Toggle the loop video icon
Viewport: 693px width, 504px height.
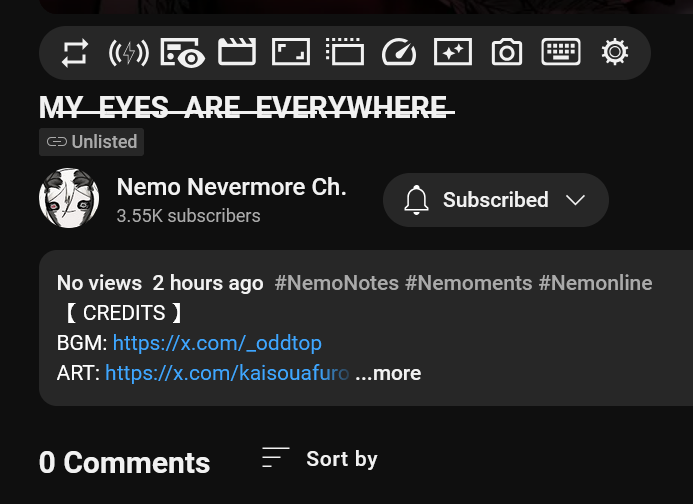(x=75, y=53)
